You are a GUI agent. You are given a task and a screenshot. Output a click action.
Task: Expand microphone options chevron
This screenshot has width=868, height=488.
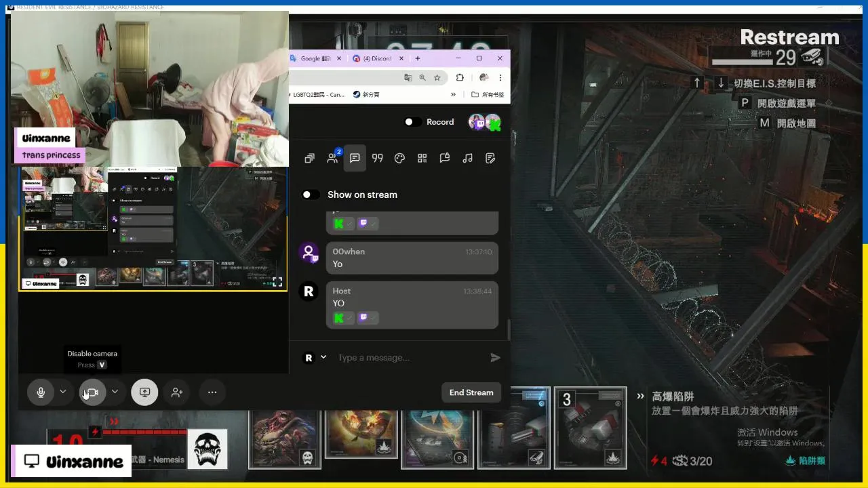(63, 392)
